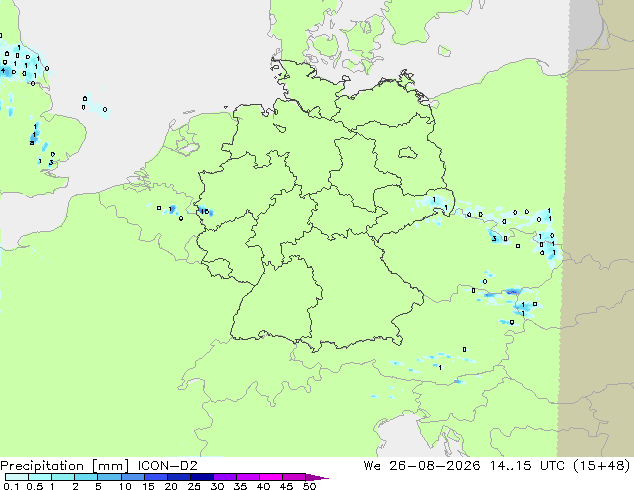Select the 35–40 mm legend color swatch

tap(247, 477)
